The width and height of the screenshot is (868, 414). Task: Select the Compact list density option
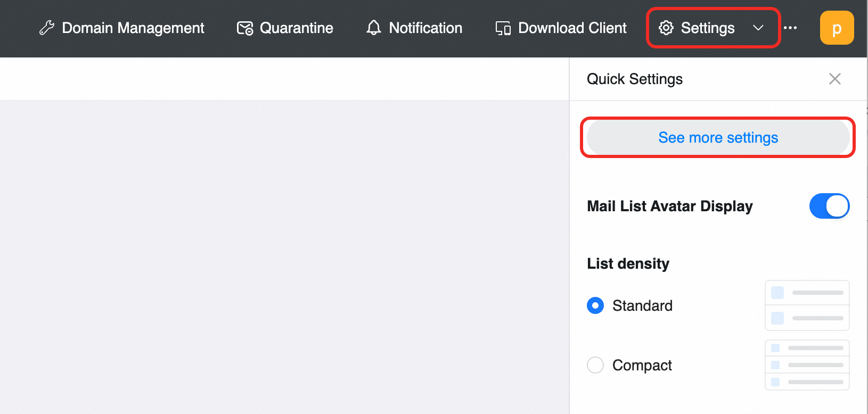595,365
